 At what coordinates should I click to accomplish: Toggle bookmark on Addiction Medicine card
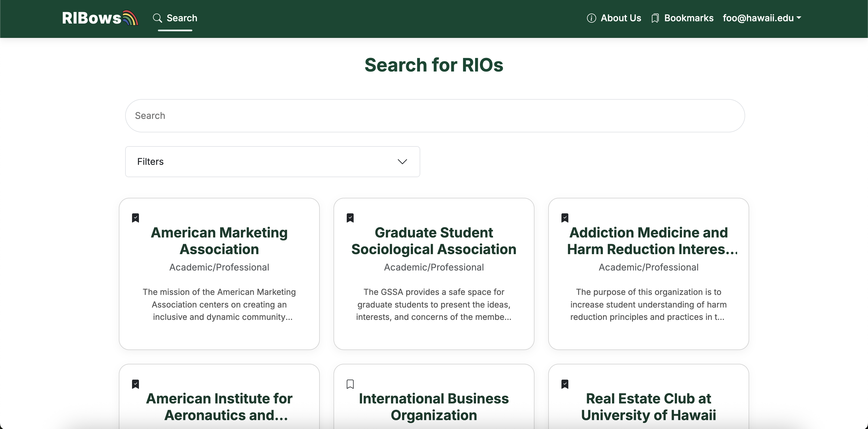pos(565,218)
